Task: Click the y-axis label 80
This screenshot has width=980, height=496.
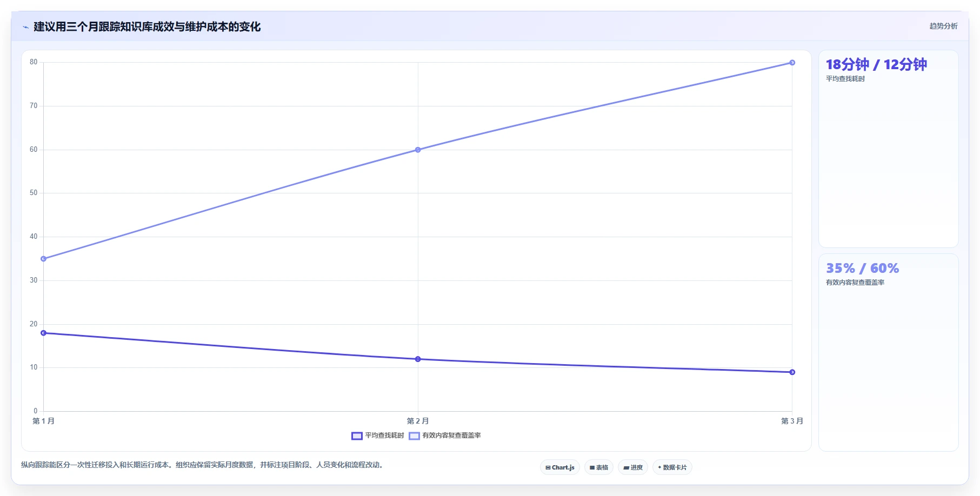Action: (34, 62)
